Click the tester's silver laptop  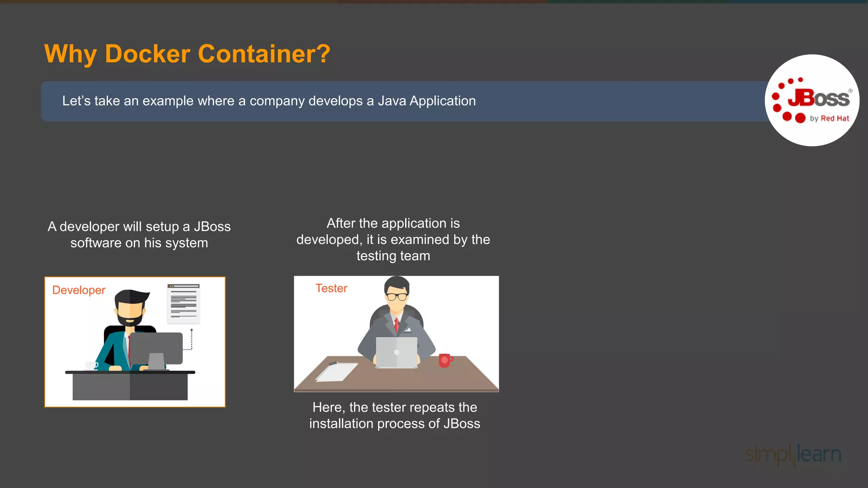[x=396, y=352]
